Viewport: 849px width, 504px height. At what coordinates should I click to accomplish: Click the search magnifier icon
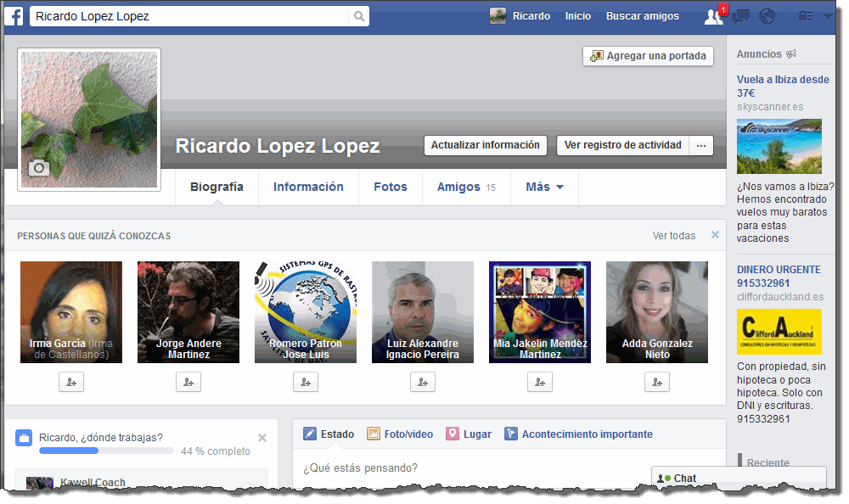pyautogui.click(x=359, y=16)
